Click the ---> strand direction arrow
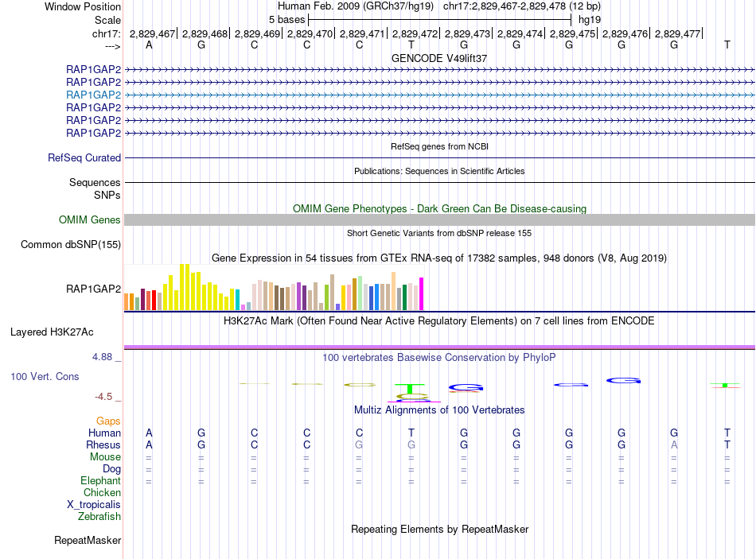The image size is (756, 559). [113, 46]
